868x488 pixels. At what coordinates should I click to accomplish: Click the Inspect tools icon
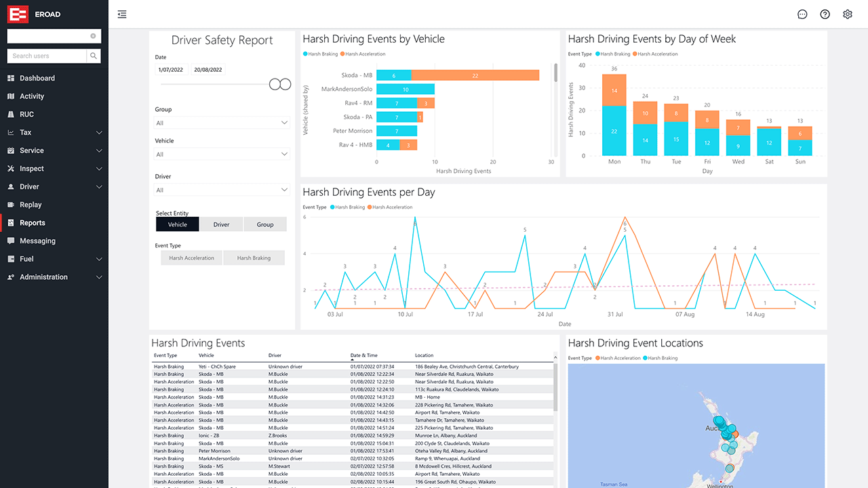[x=11, y=169]
